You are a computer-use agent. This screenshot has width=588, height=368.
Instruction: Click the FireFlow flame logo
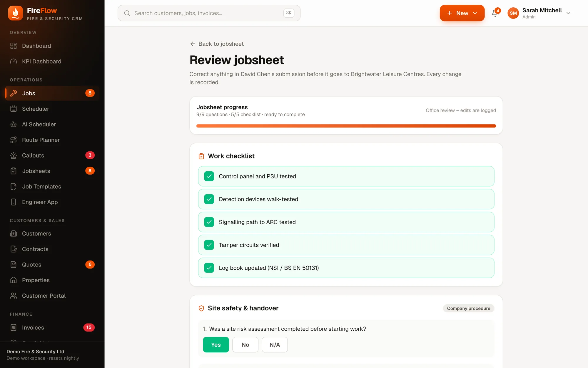point(15,13)
